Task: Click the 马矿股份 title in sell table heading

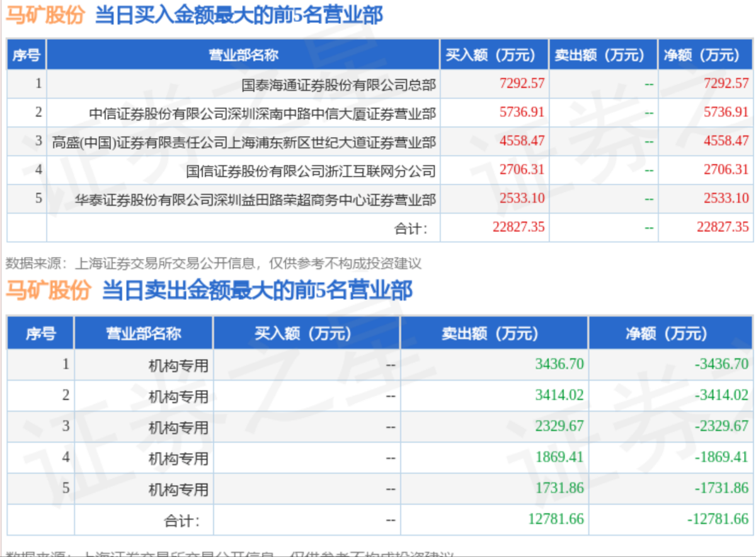Action: click(49, 290)
